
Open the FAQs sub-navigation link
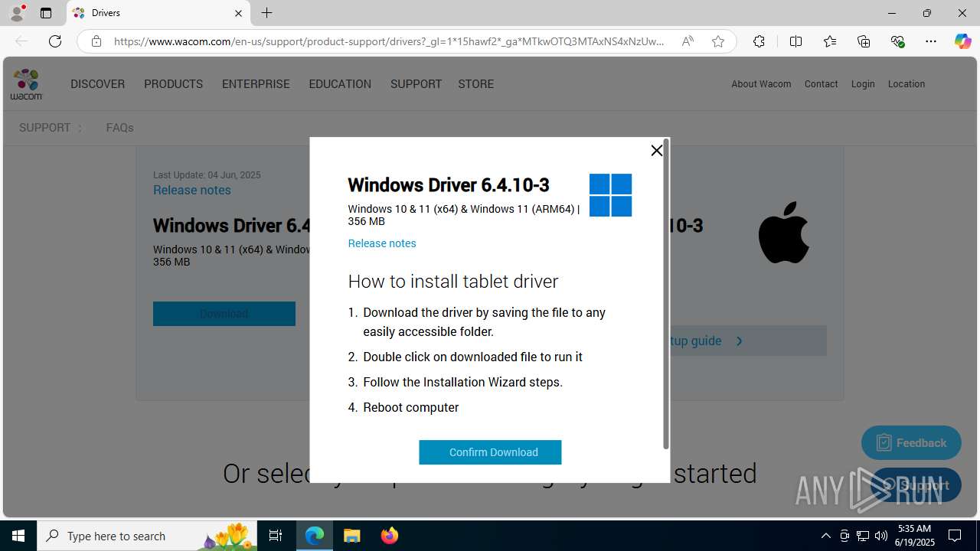119,128
